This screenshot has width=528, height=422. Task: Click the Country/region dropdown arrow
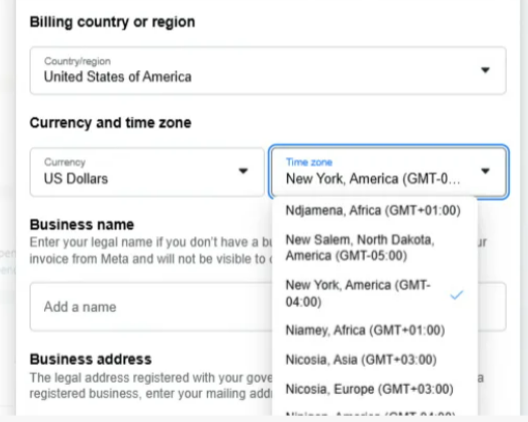coord(485,70)
